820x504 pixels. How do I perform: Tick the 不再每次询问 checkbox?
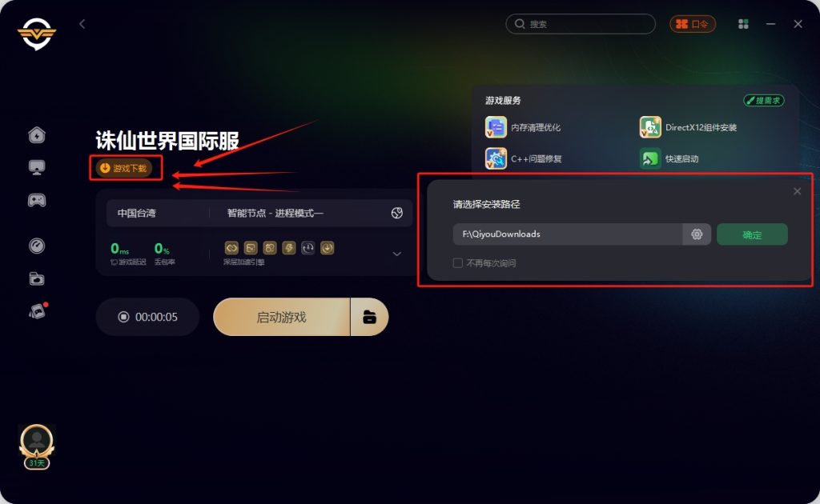pos(457,263)
